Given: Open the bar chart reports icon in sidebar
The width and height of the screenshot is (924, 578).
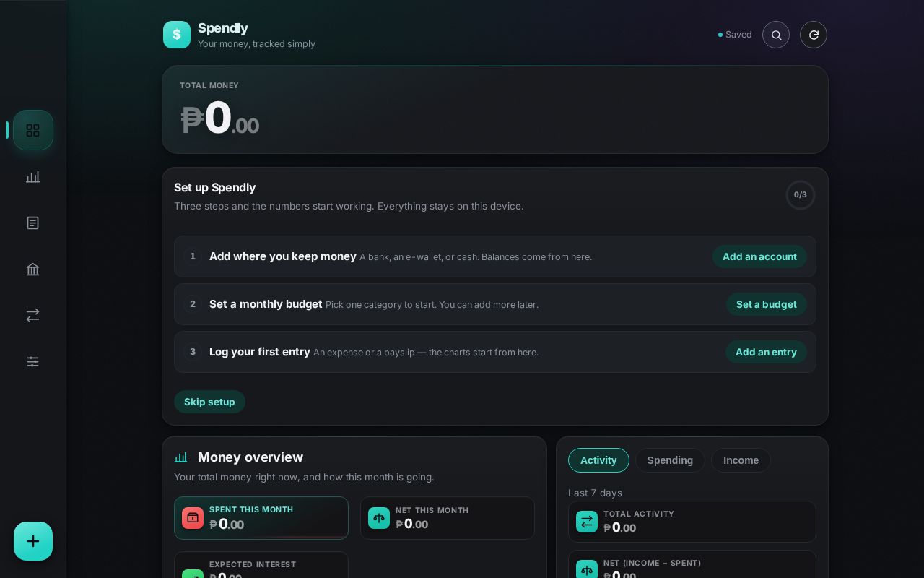Looking at the screenshot, I should (x=33, y=176).
